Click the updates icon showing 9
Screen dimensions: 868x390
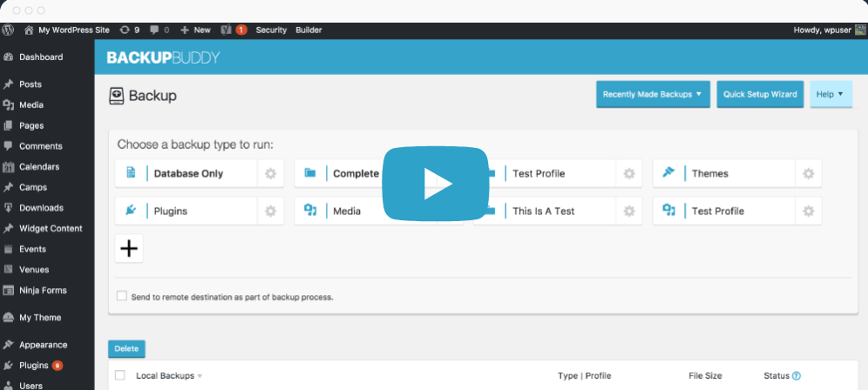coord(129,30)
